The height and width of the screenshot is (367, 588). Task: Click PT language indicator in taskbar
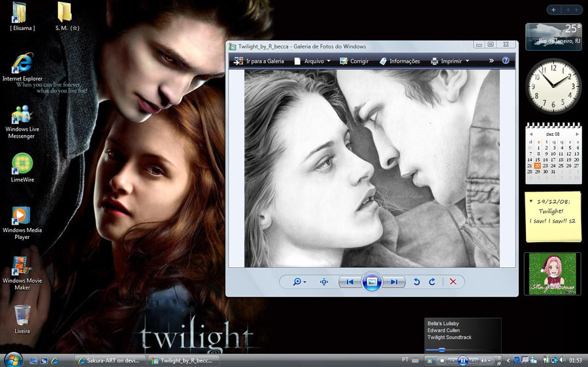pyautogui.click(x=405, y=360)
